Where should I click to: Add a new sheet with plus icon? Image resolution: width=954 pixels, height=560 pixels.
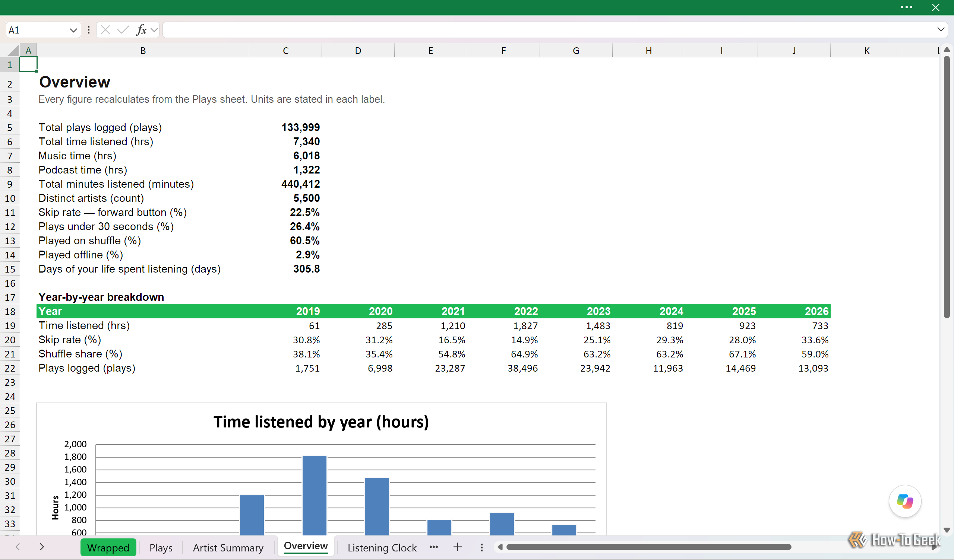coord(457,547)
